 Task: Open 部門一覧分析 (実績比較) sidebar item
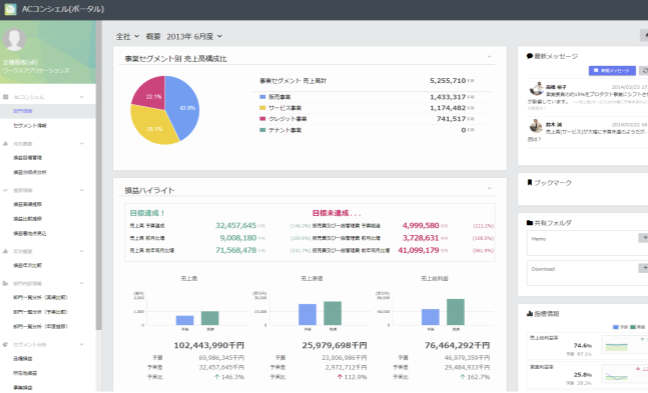click(x=40, y=298)
